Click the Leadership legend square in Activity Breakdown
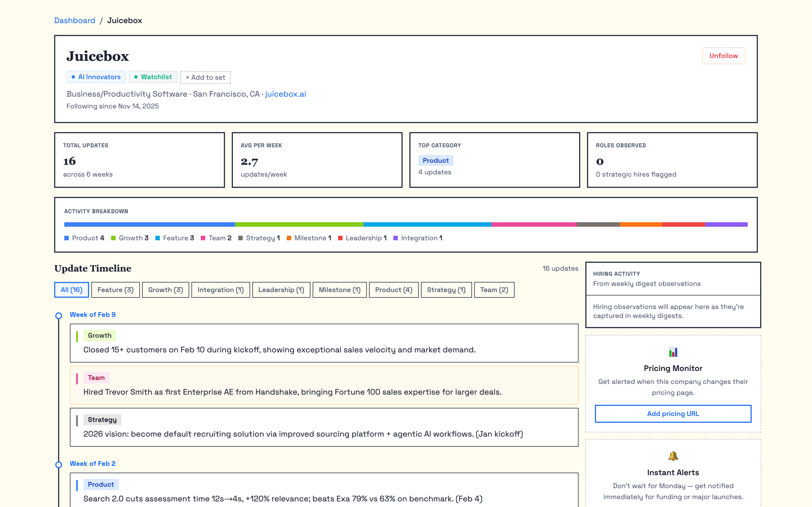 [x=341, y=238]
